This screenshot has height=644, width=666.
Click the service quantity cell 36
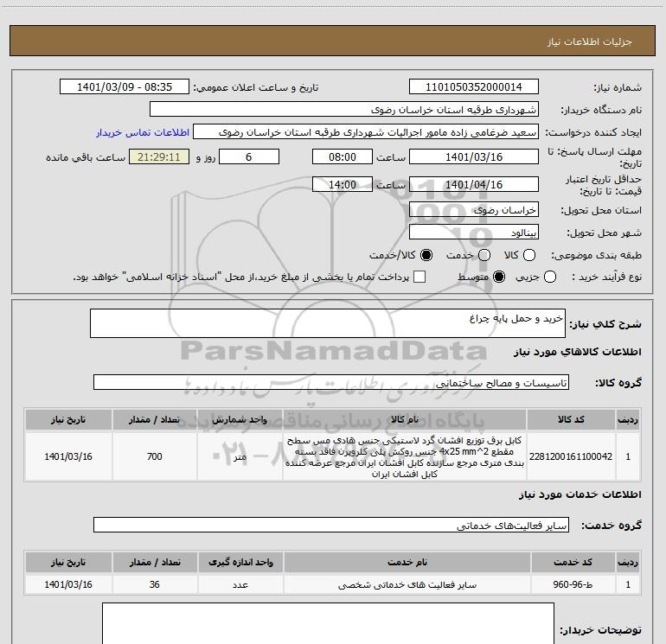coord(155,584)
